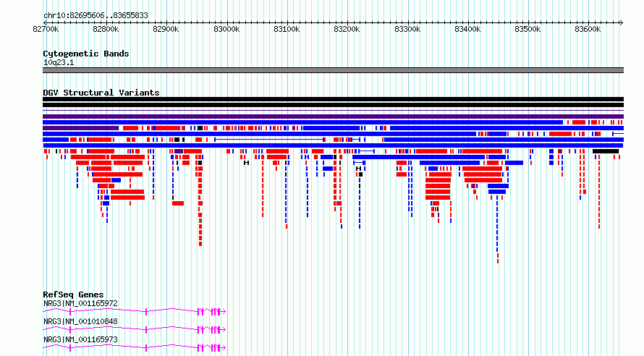Click the 83300k ruler label
Viewport: 644px width, 356px height.
click(407, 30)
